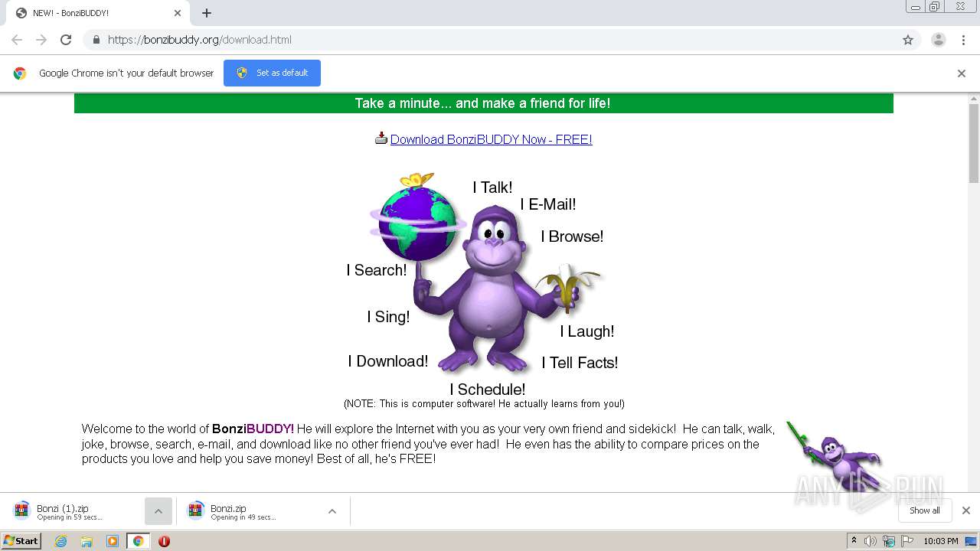
Task: Click the browser forward arrow
Action: pos(41,40)
